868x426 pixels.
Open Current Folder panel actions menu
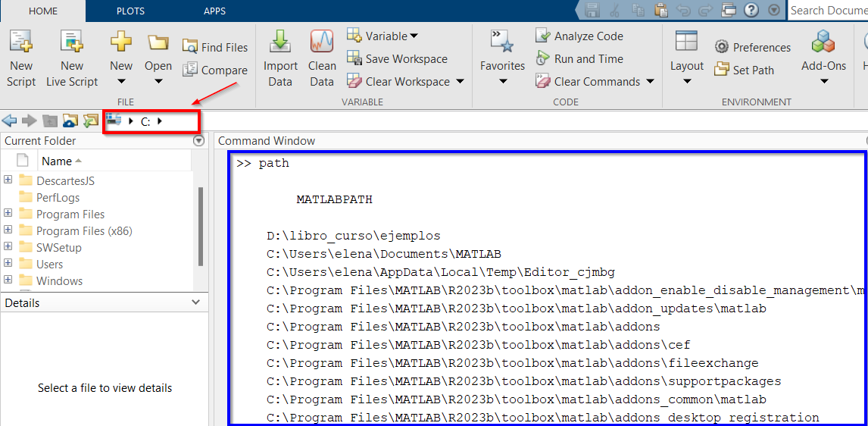[x=198, y=141]
